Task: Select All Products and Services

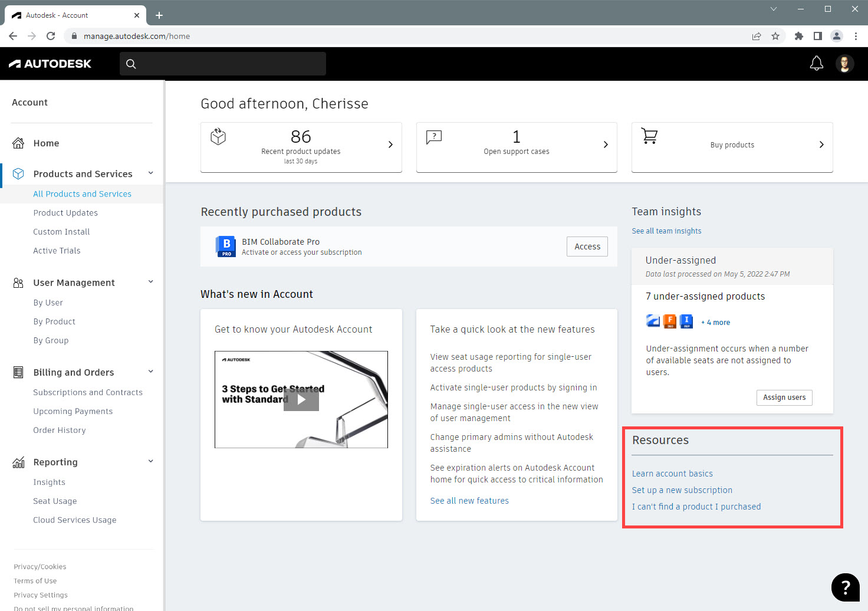Action: click(82, 194)
